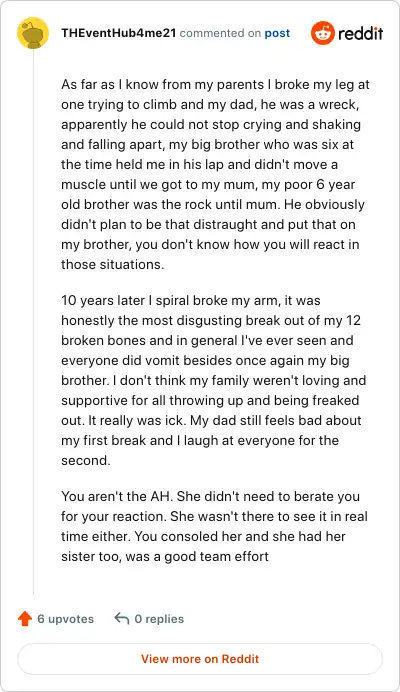
Task: Click the vertical comment thread line
Action: [33, 322]
